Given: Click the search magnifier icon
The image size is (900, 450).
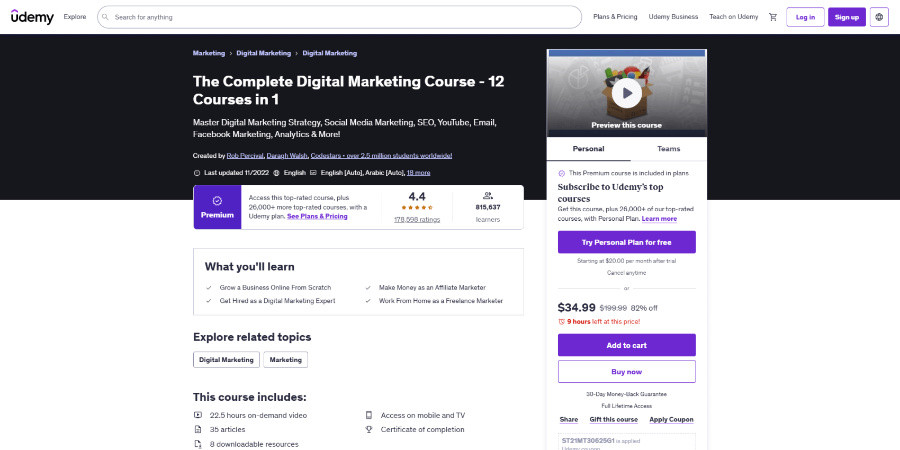Looking at the screenshot, I should 106,17.
